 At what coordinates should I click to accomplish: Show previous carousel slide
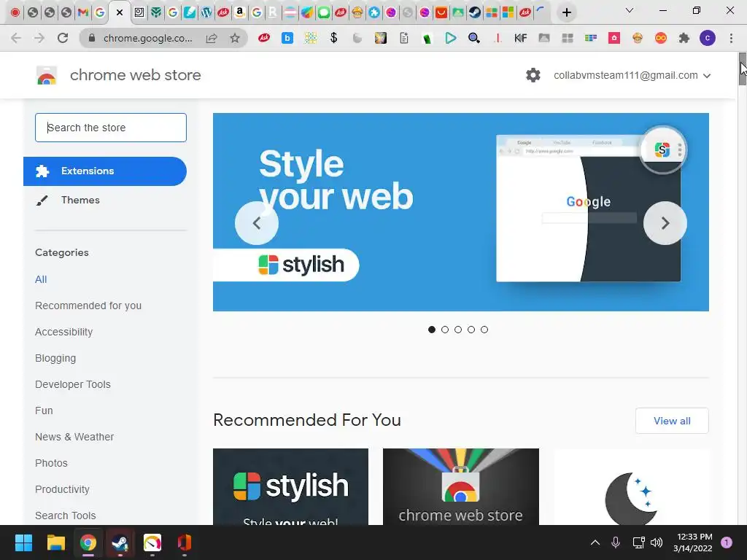257,223
